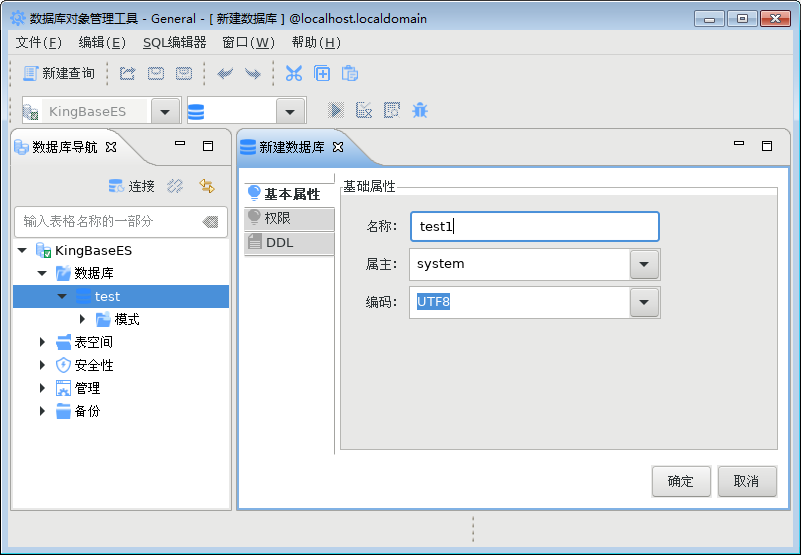Open the database selector dropdown arrow

click(x=290, y=111)
